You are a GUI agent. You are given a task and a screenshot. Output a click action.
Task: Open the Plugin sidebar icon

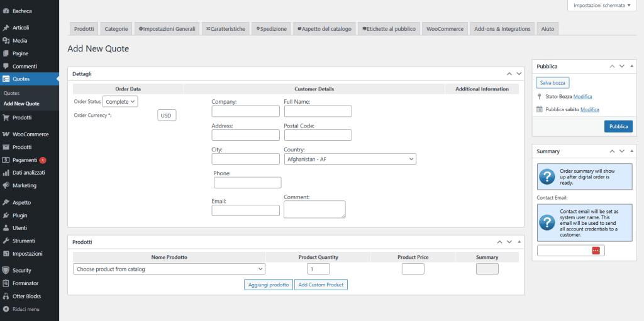pos(6,215)
